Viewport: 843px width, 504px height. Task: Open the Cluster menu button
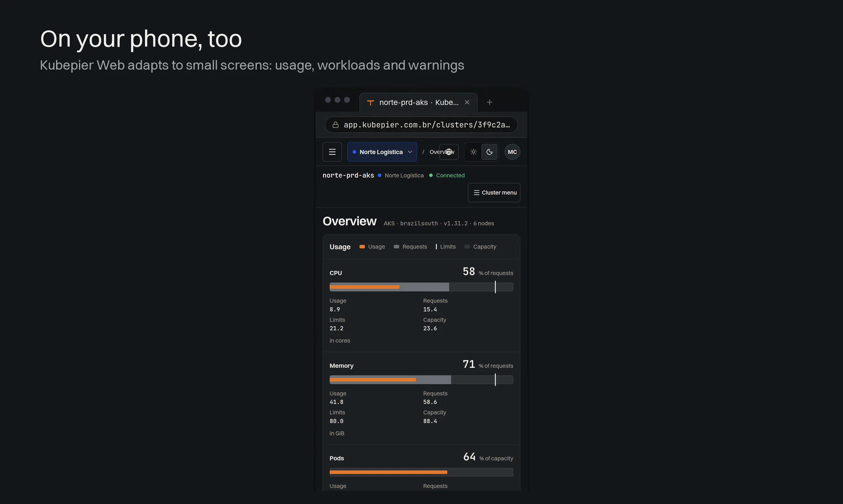click(x=494, y=193)
